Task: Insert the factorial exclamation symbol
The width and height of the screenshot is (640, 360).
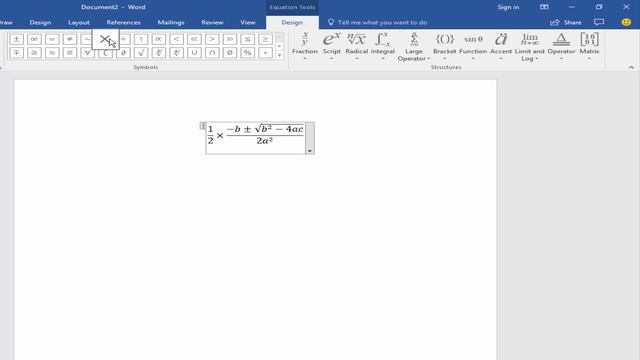Action: (141, 39)
